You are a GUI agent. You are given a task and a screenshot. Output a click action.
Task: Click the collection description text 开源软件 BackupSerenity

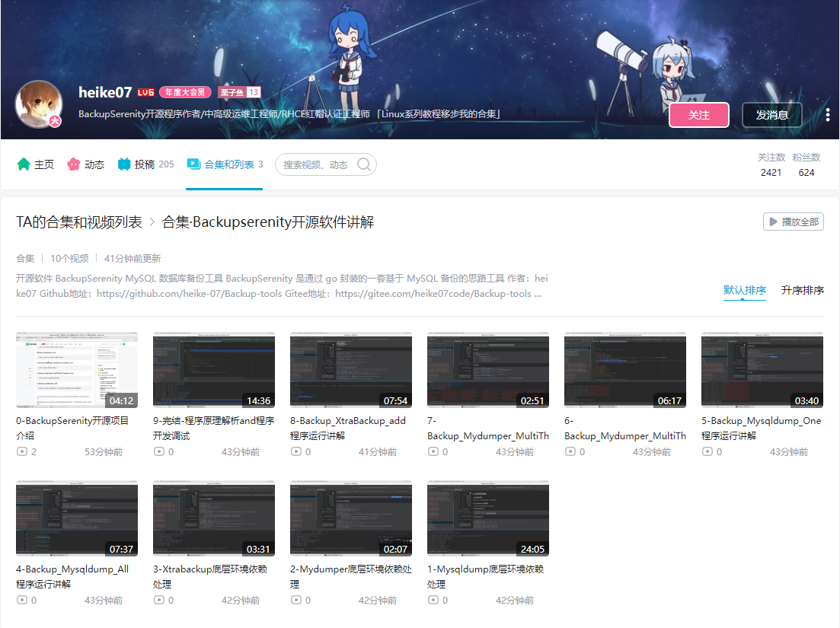pyautogui.click(x=282, y=286)
